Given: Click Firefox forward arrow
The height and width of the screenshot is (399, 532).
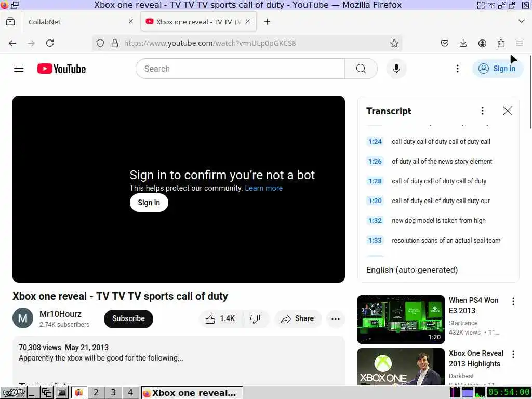Looking at the screenshot, I should [31, 43].
